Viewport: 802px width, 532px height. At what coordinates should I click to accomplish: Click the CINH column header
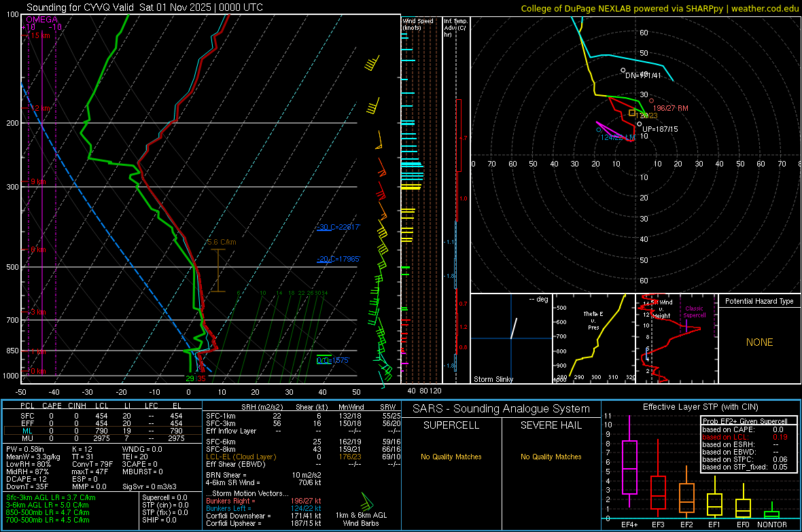(77, 406)
